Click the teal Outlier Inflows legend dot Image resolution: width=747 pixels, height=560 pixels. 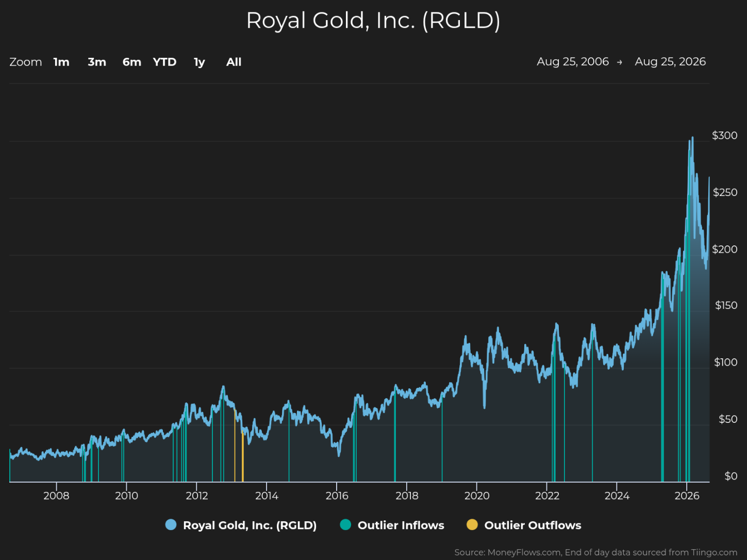pos(345,525)
